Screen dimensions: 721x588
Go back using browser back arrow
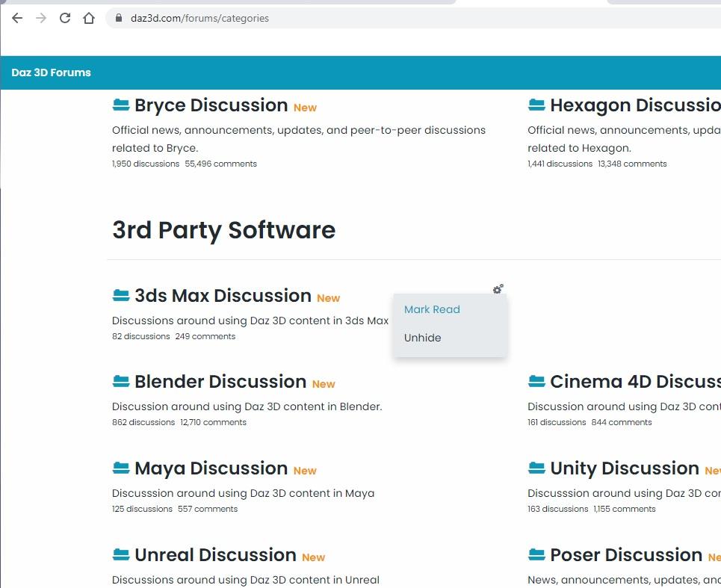17,18
